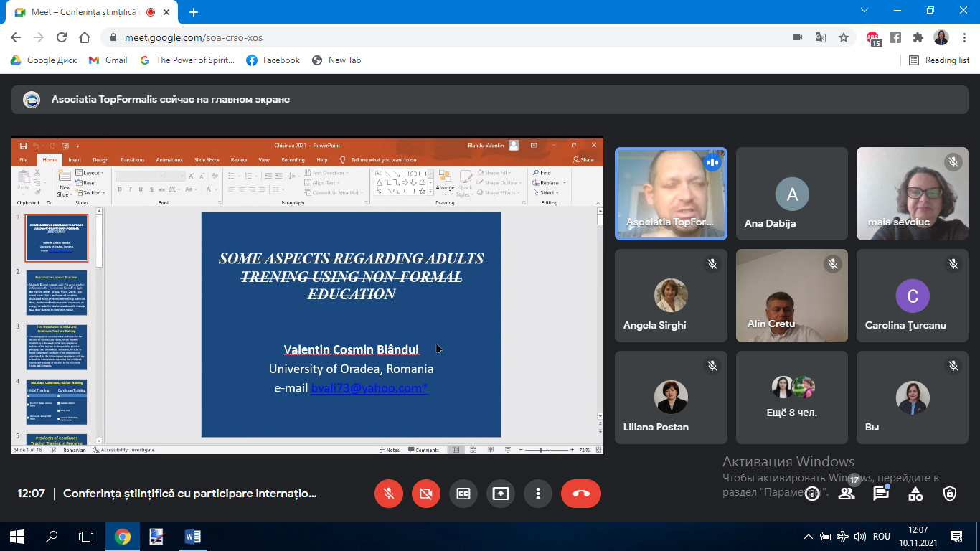
Task: Open the Chrome extensions puzzle icon
Action: 918,37
